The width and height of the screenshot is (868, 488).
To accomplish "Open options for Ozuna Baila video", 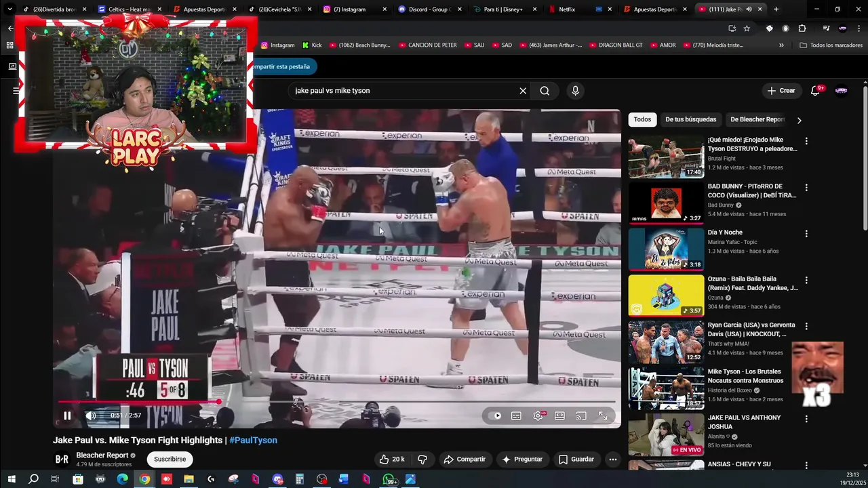I will tap(806, 280).
